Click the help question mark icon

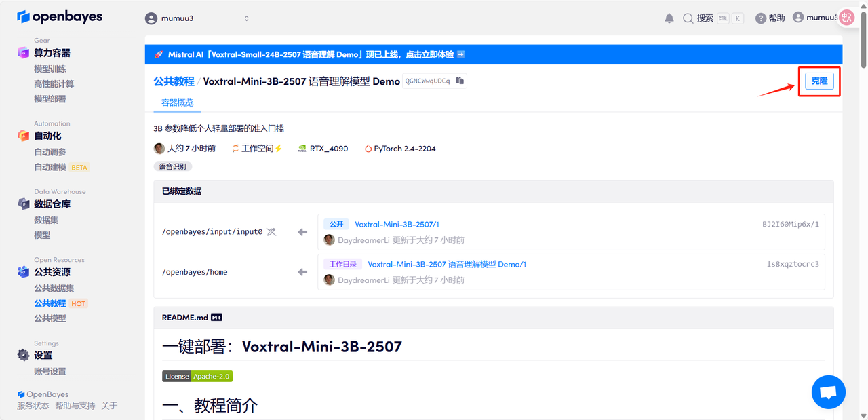[761, 18]
